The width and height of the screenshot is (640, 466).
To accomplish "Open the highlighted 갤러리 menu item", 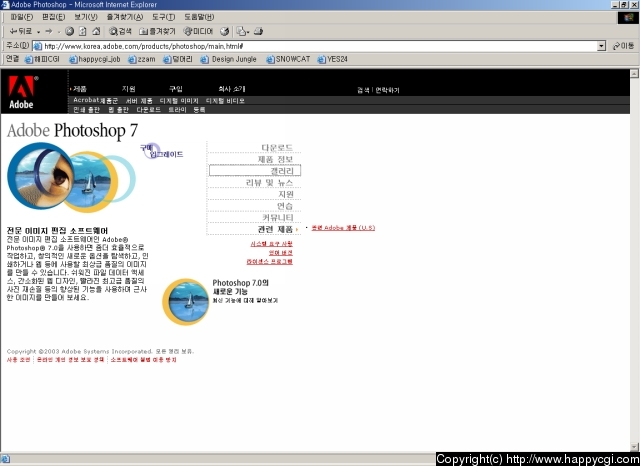I will 255,171.
